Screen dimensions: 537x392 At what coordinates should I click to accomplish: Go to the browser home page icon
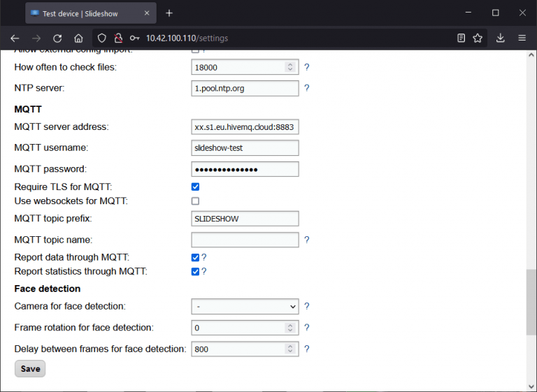(x=78, y=38)
